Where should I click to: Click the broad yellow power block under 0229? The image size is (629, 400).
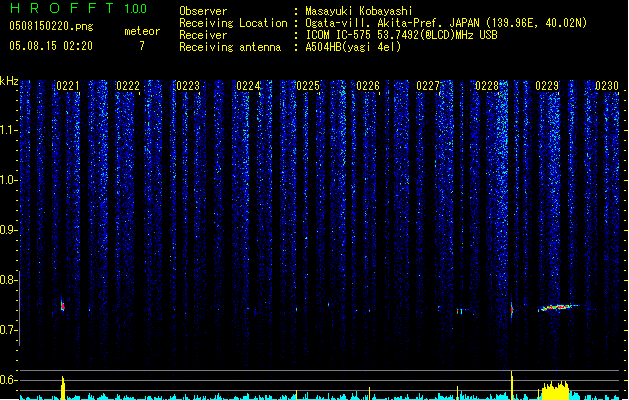pyautogui.click(x=555, y=390)
